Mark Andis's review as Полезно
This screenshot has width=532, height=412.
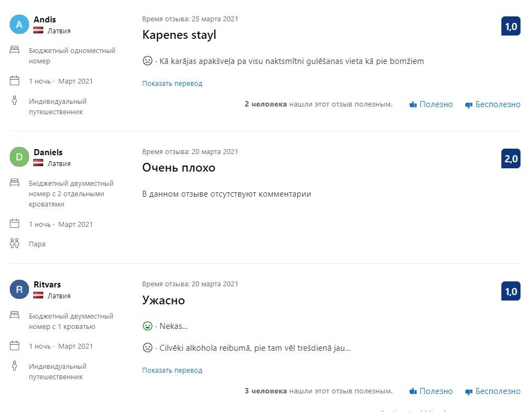coord(431,104)
